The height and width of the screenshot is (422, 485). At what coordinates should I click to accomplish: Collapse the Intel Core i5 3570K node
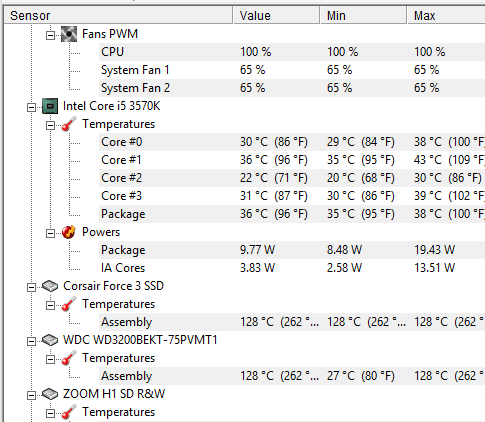pos(31,107)
